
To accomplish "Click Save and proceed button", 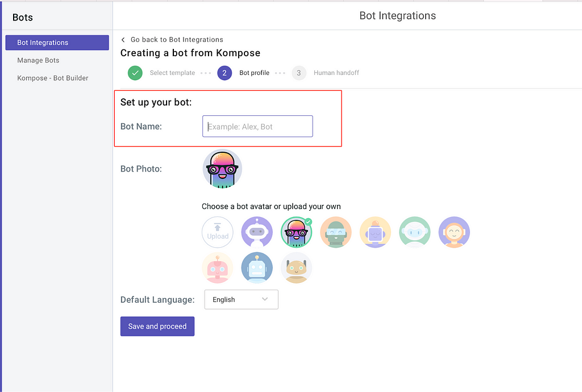I will point(157,326).
